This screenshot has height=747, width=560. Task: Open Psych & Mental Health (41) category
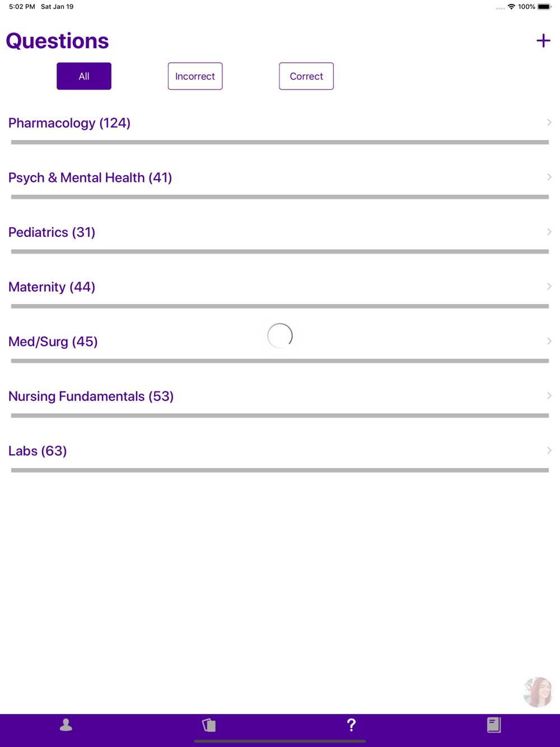280,178
